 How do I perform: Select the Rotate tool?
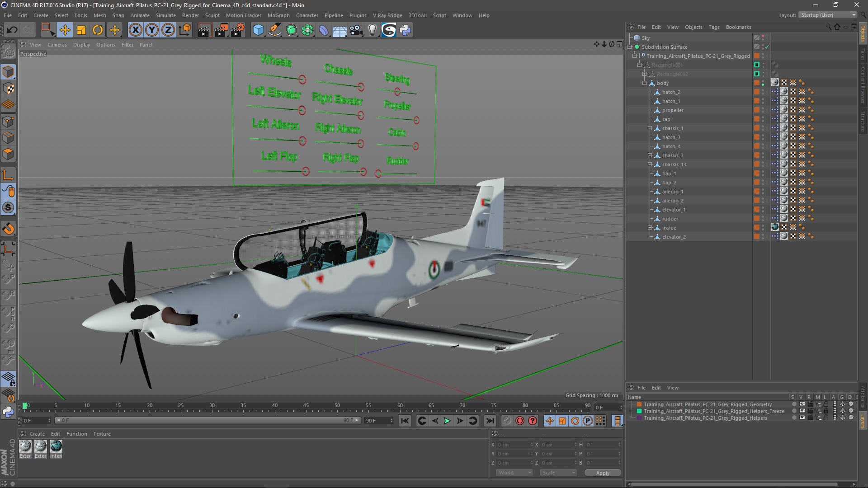98,30
